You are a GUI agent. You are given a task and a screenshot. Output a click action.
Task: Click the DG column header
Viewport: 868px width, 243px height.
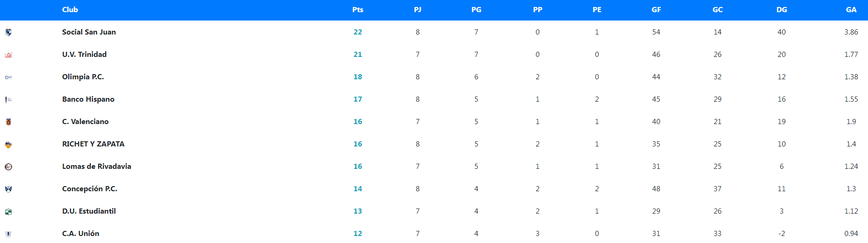click(782, 10)
